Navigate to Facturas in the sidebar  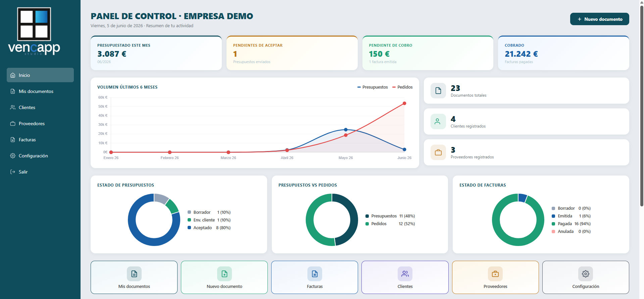pos(40,140)
